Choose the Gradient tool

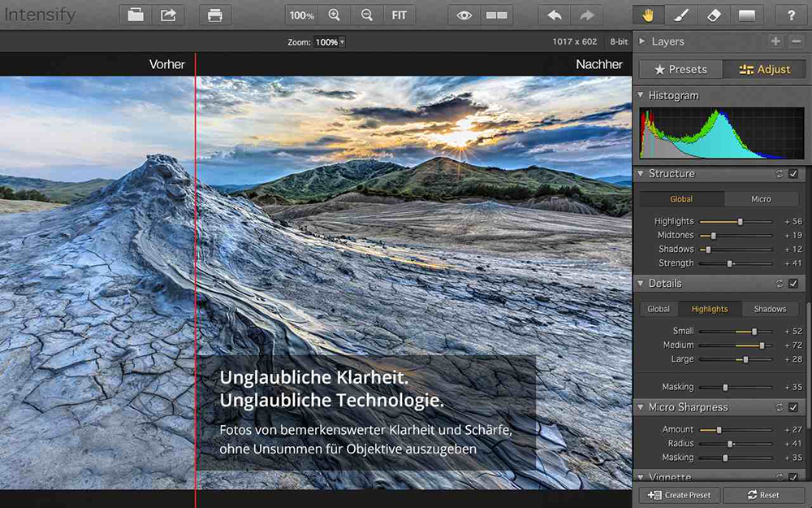746,15
